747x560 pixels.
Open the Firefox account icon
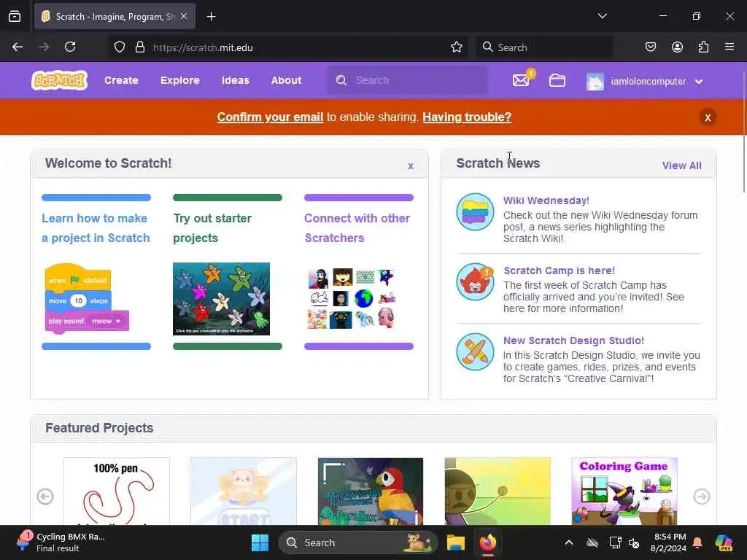[677, 47]
